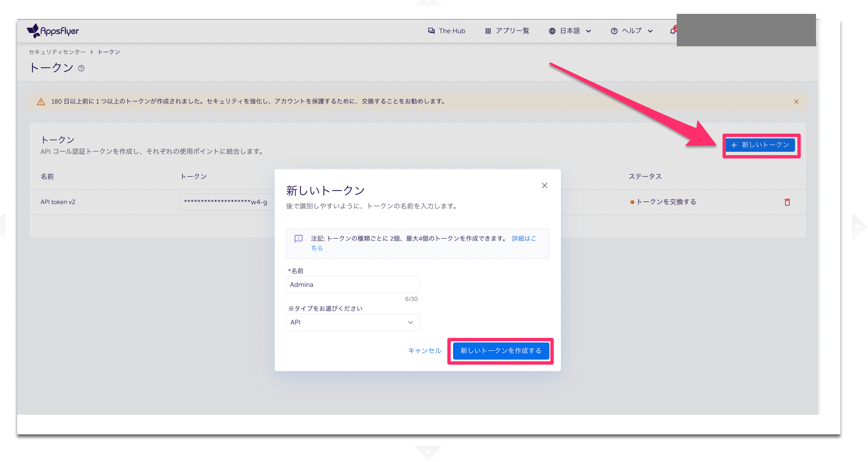
Task: Dismiss the 180-day token warning banner
Action: (796, 102)
